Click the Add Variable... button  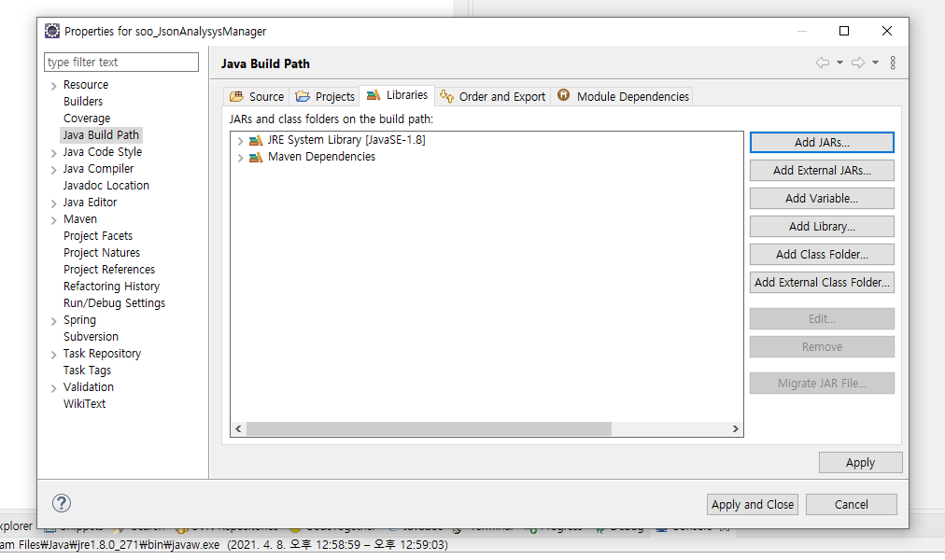[822, 198]
